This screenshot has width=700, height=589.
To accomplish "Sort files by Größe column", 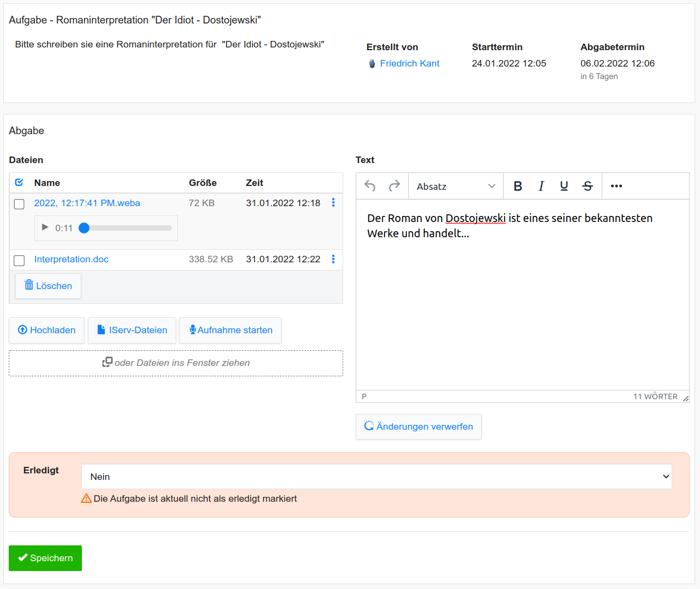I will tap(203, 183).
